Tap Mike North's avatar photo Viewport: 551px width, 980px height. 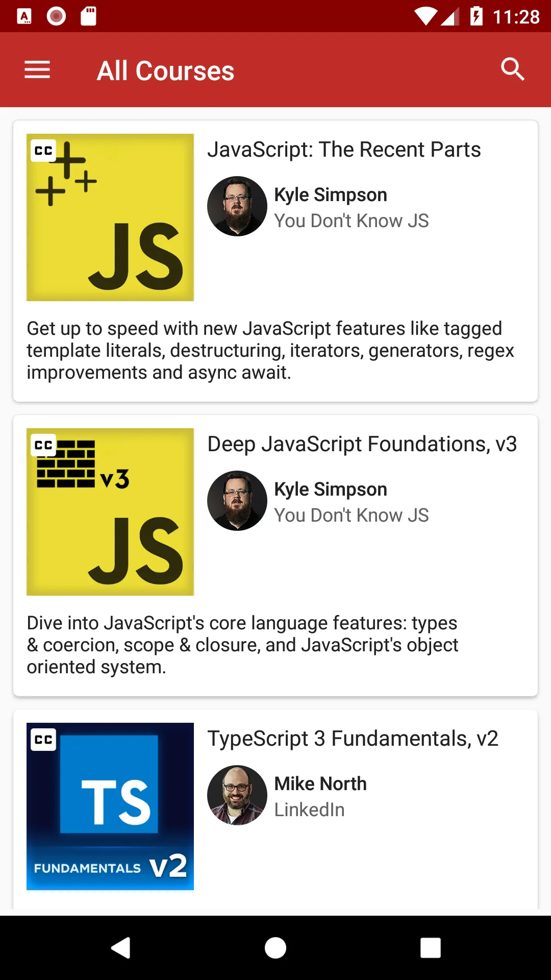coord(237,795)
